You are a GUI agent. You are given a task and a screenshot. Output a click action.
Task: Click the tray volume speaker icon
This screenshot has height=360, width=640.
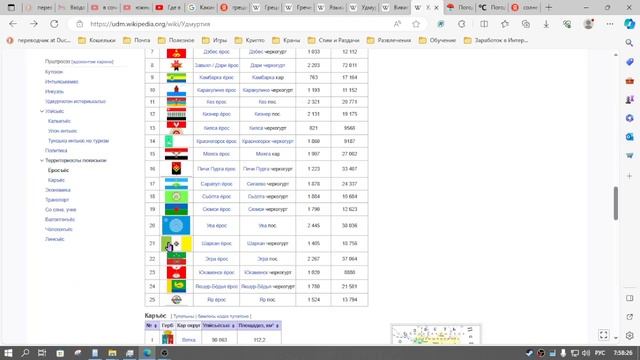tap(585, 353)
